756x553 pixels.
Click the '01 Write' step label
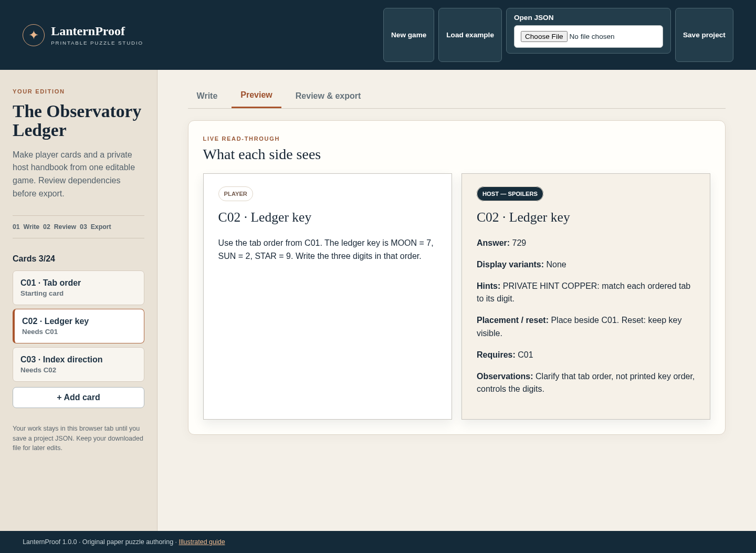tap(26, 227)
